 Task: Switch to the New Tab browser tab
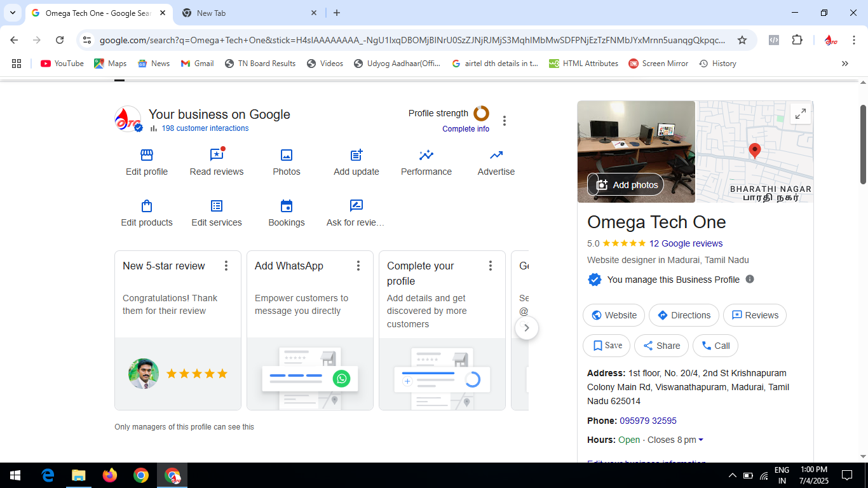pos(248,13)
